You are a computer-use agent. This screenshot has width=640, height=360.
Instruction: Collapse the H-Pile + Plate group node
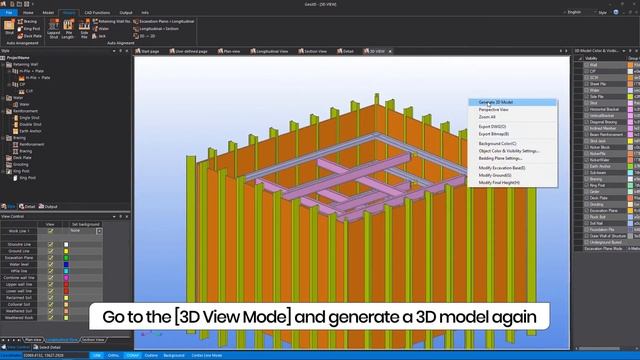click(x=9, y=71)
